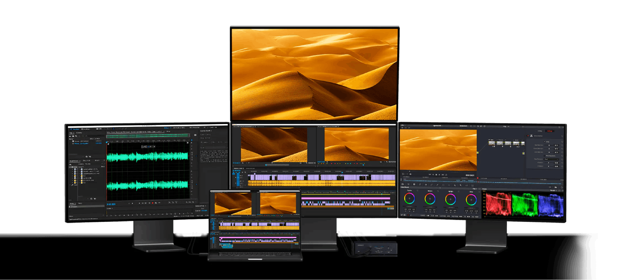
Task: Reset the Offset wheel with its reset icon
Action: tap(479, 192)
